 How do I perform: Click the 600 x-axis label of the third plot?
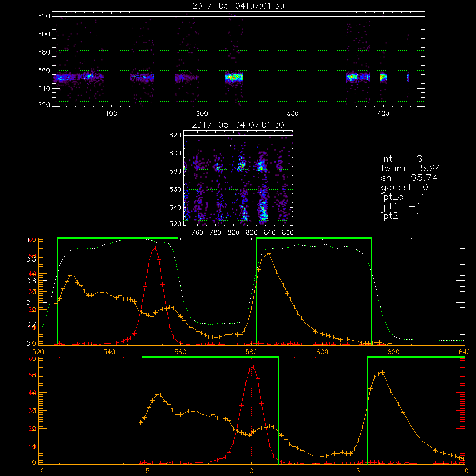pyautogui.click(x=322, y=352)
